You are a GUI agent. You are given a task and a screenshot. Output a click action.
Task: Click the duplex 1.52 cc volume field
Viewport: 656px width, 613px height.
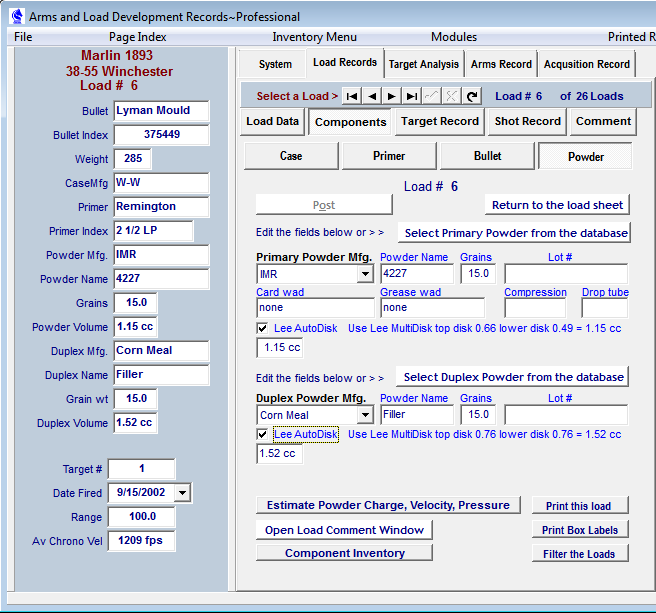pyautogui.click(x=280, y=454)
